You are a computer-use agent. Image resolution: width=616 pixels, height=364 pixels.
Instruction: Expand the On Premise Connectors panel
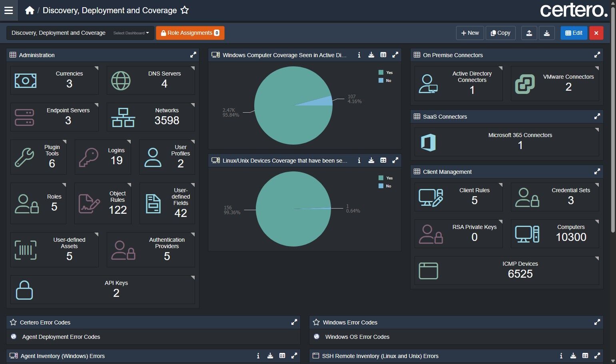[x=597, y=55]
